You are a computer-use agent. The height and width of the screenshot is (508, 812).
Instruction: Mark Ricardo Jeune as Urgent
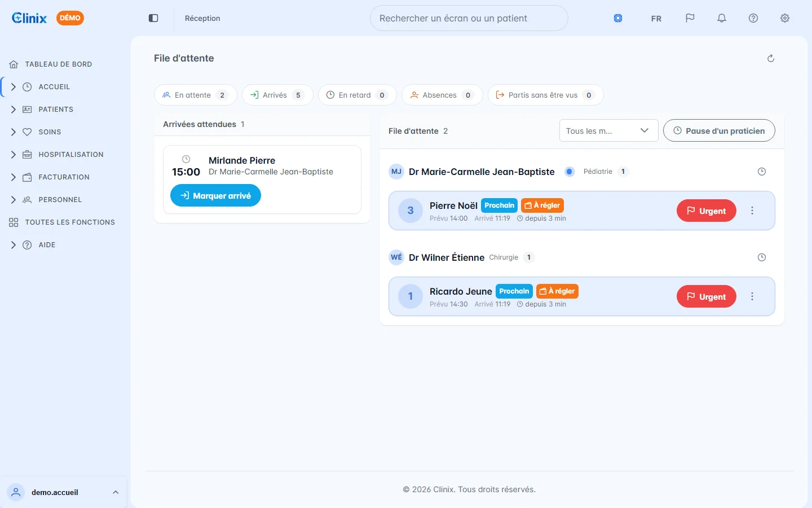[x=707, y=296]
